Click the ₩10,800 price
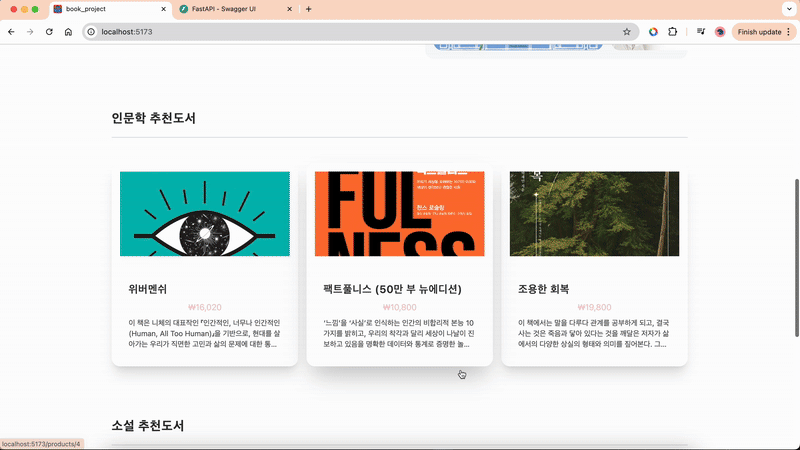This screenshot has width=800, height=450. click(399, 307)
